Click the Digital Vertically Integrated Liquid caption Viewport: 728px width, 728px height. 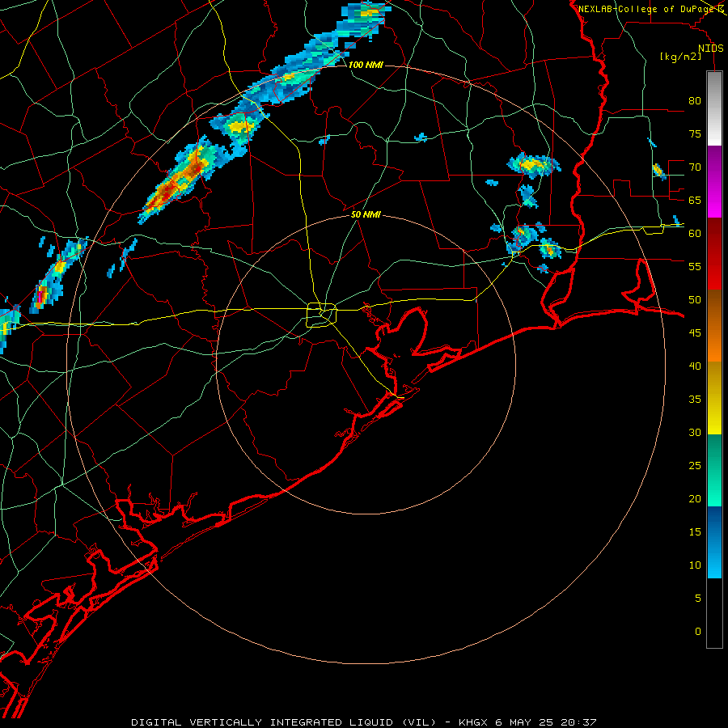[363, 722]
